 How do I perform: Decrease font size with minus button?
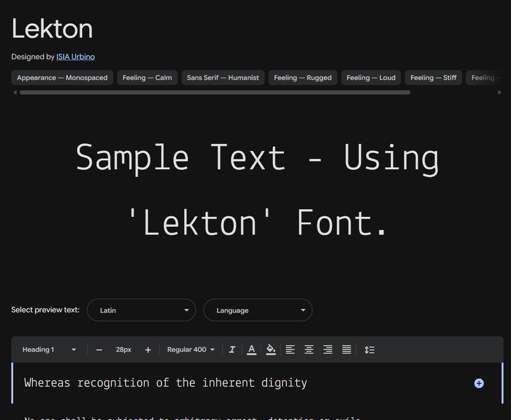click(x=99, y=350)
